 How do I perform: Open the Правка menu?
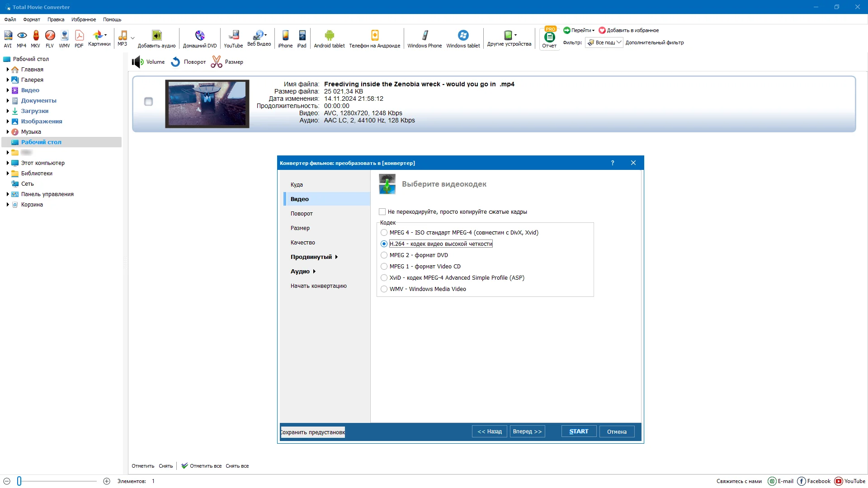click(56, 19)
